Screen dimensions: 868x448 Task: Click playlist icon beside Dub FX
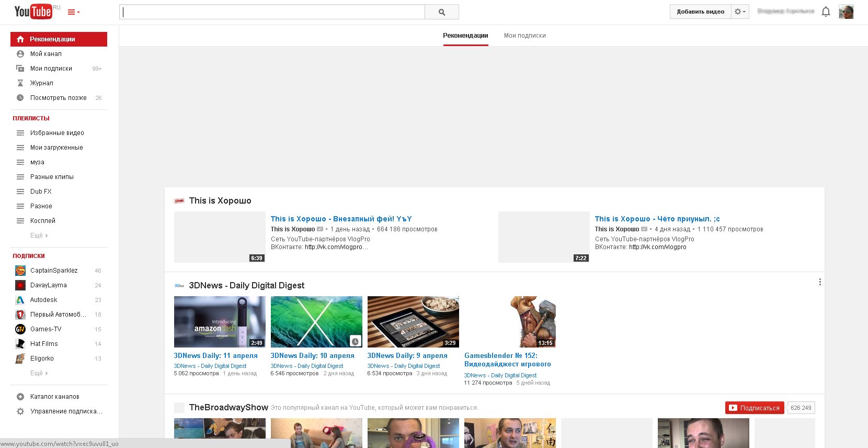tap(20, 192)
